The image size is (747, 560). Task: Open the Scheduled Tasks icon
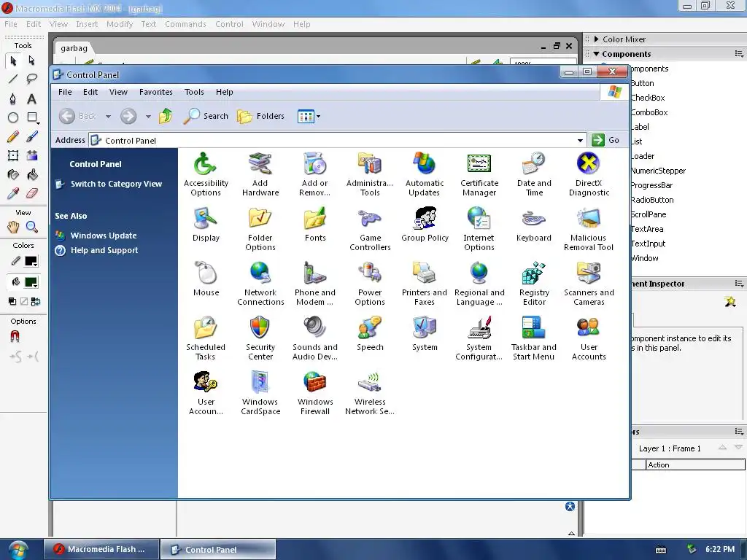pyautogui.click(x=206, y=338)
